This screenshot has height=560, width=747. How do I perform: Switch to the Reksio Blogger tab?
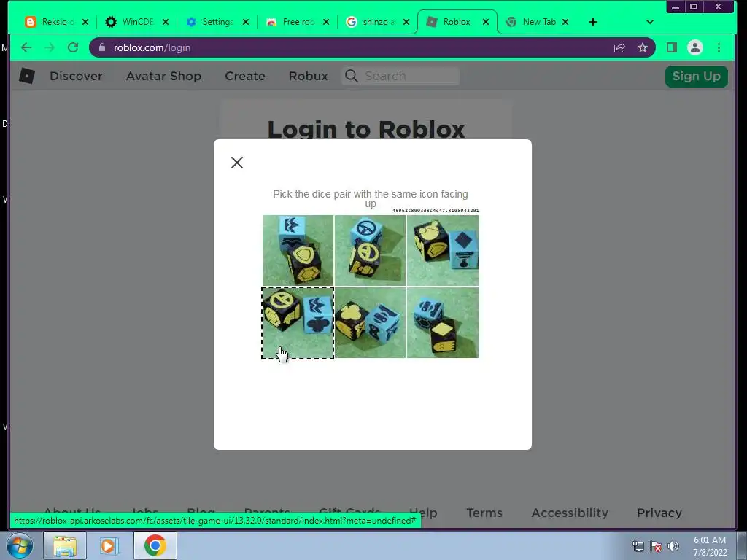[x=50, y=22]
